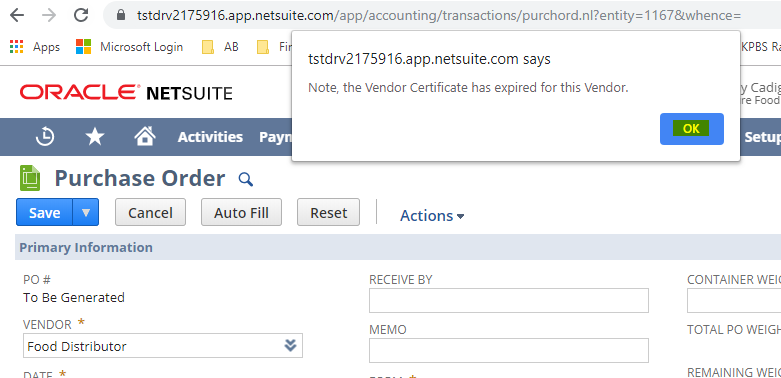The image size is (781, 378).
Task: Open the Activities menu
Action: pyautogui.click(x=210, y=137)
